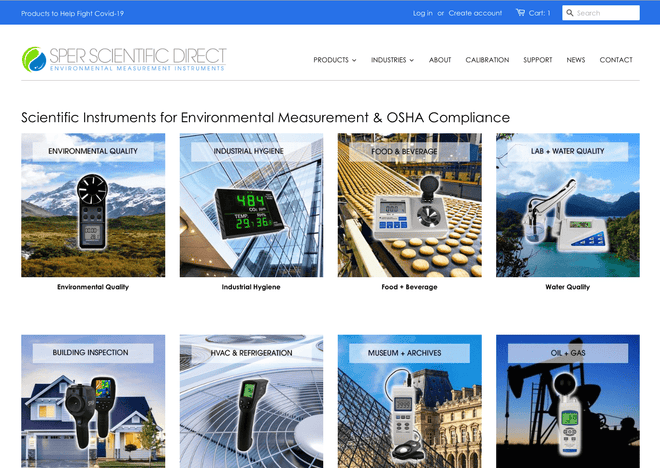Open the Environmental Quality category image

pyautogui.click(x=93, y=205)
